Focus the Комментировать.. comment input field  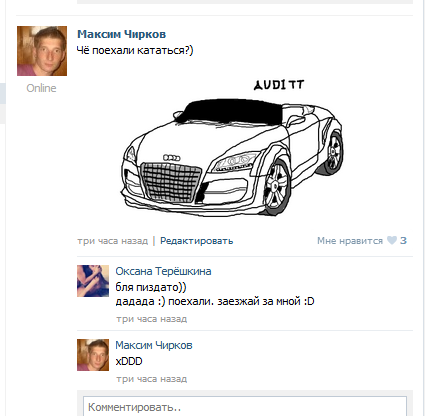click(x=245, y=406)
